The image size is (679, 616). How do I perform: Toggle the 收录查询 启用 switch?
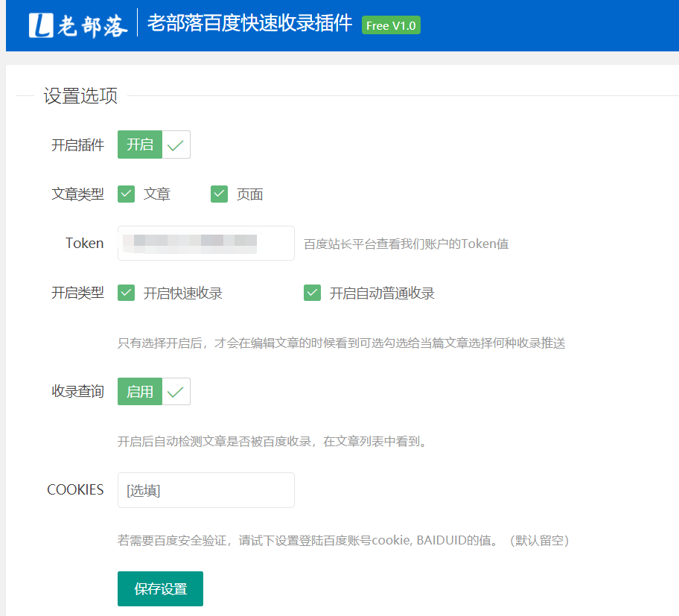coord(153,392)
